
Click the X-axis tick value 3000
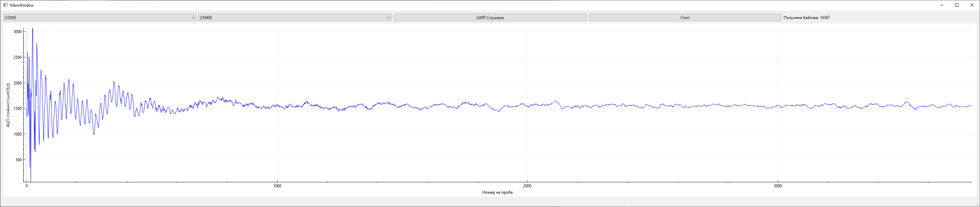[777, 186]
